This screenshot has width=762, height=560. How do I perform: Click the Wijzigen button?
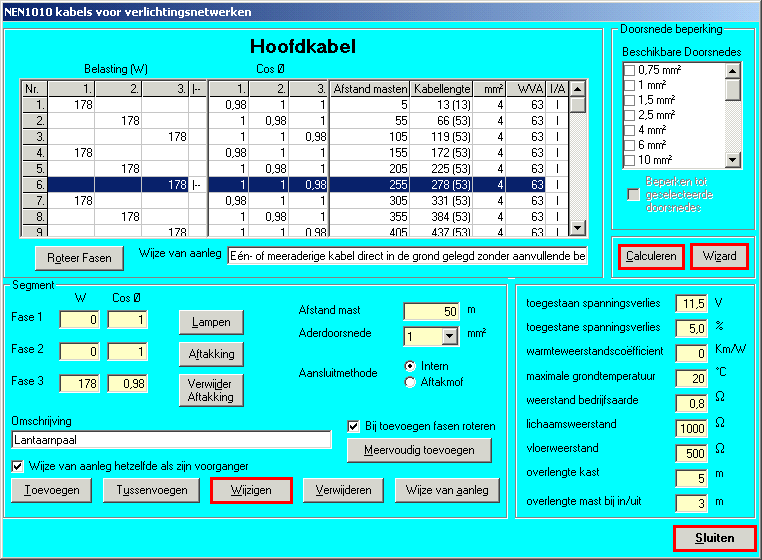[x=251, y=490]
